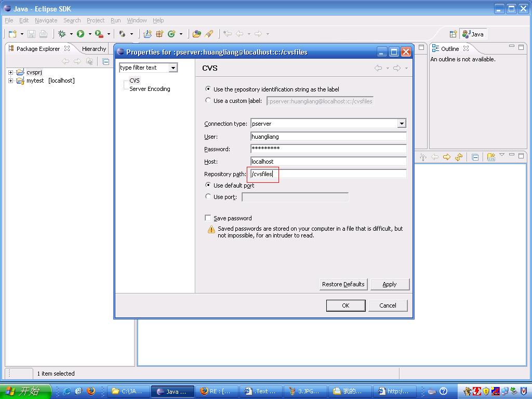Screen dimensions: 532x399
Task: Select 'Use the repository identification string' radio
Action: coord(208,89)
